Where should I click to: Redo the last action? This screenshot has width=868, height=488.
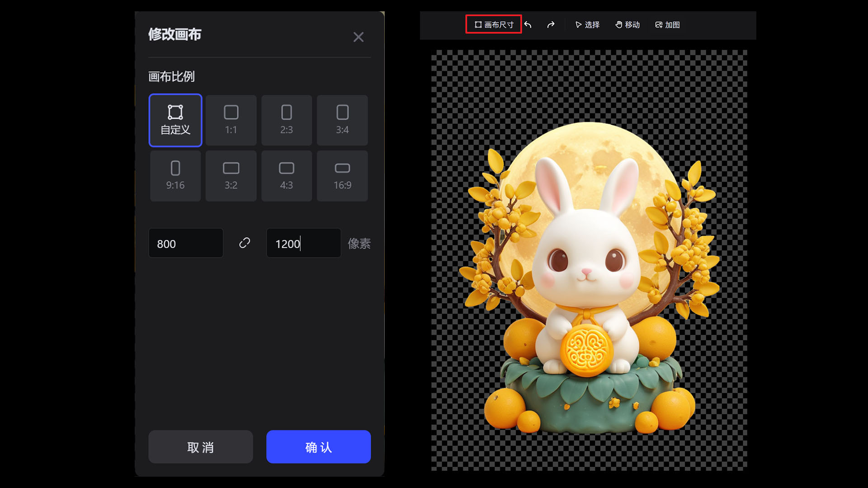click(551, 25)
